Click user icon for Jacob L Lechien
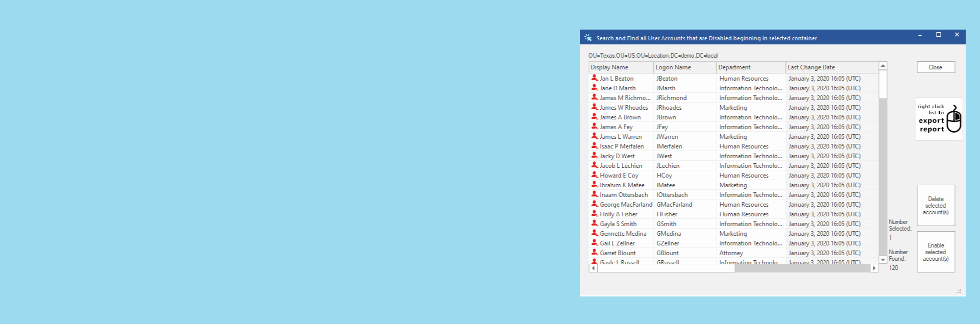980x324 pixels. [x=595, y=165]
